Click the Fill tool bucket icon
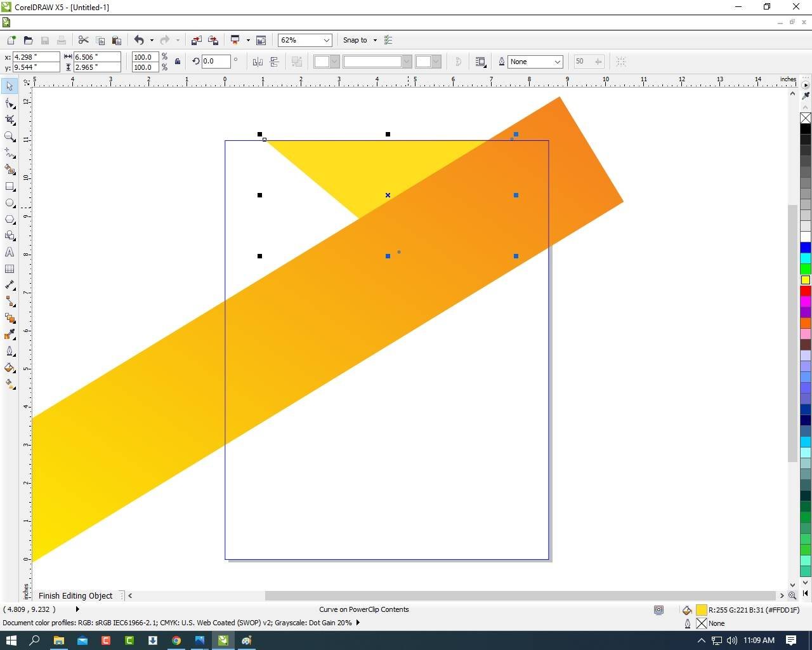 (10, 368)
